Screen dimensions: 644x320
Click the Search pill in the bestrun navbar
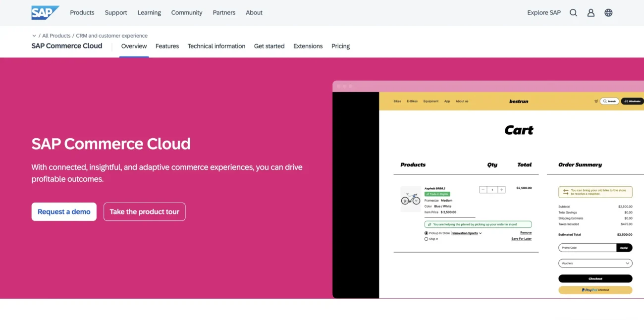point(609,101)
